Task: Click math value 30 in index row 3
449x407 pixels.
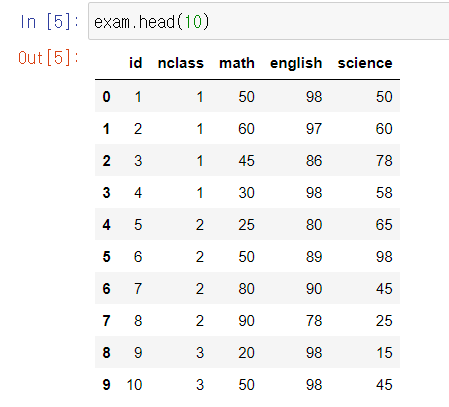Action: pos(246,193)
